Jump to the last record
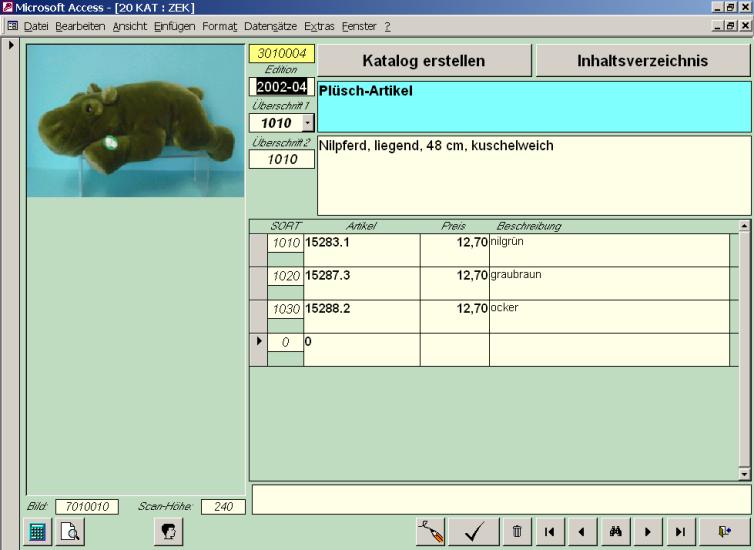This screenshot has height=550, width=754. click(x=681, y=532)
